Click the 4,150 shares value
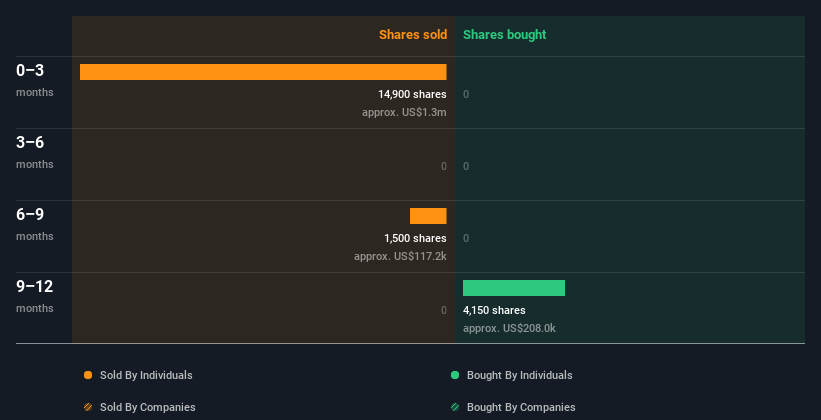Viewport: 821px width, 420px height. [494, 310]
